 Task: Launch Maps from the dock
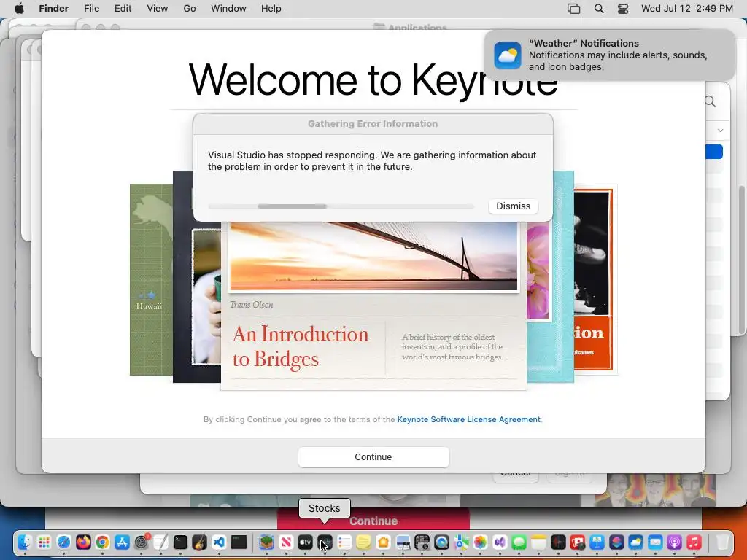pos(461,542)
